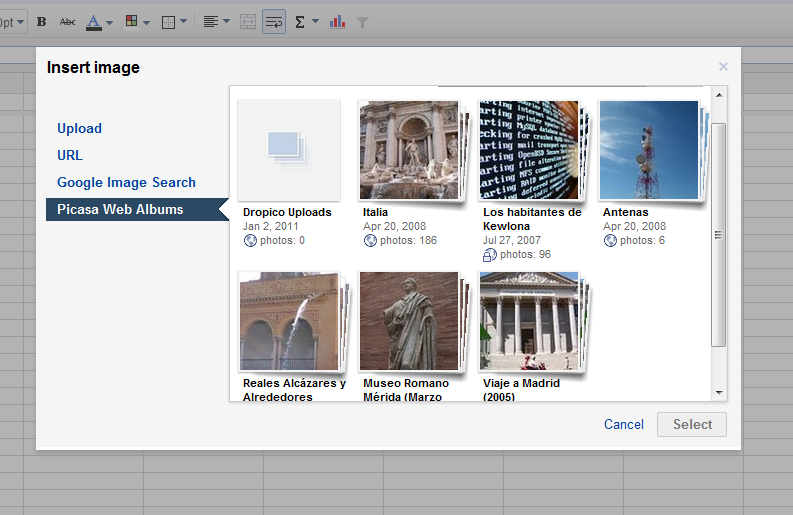The height and width of the screenshot is (515, 793).
Task: Click the Dropico Uploads album title
Action: [x=287, y=212]
